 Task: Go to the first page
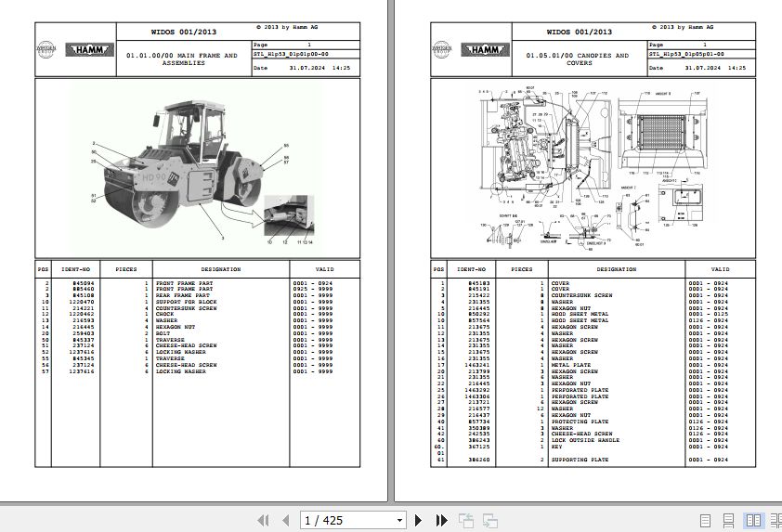click(263, 521)
